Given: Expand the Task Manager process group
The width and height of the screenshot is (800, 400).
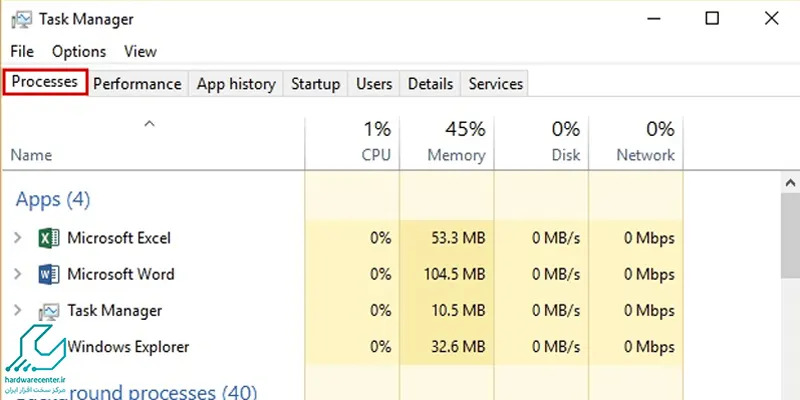Looking at the screenshot, I should pos(17,310).
